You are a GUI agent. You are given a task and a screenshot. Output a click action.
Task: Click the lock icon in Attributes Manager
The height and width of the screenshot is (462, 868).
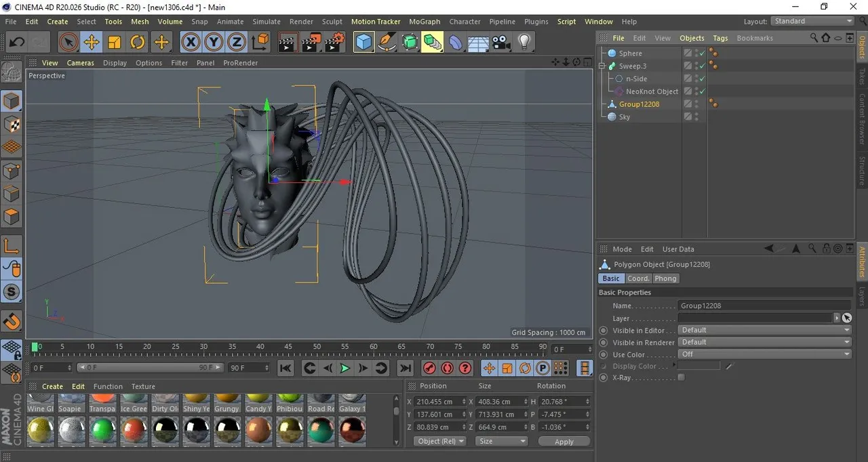(x=826, y=249)
